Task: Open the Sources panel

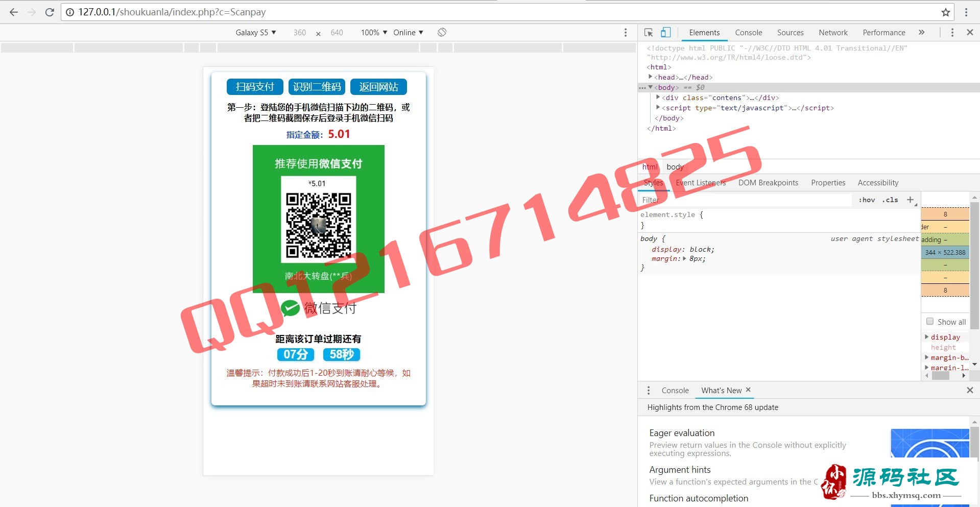Action: (791, 32)
